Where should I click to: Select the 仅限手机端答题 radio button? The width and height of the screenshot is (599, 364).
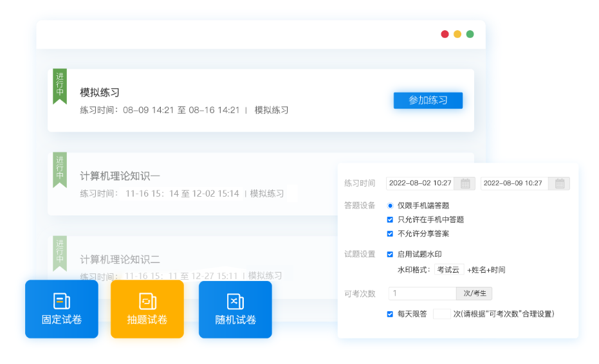point(390,206)
